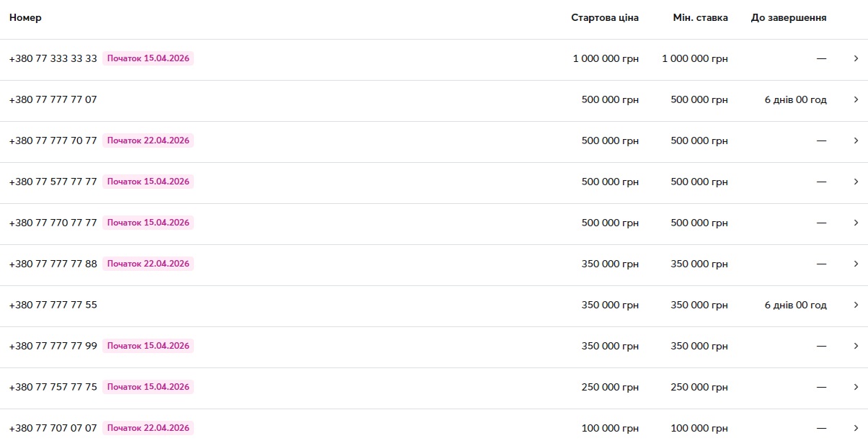Click Початок 15.04.2026 badge for 757 77 75
The height and width of the screenshot is (446, 868).
point(148,388)
